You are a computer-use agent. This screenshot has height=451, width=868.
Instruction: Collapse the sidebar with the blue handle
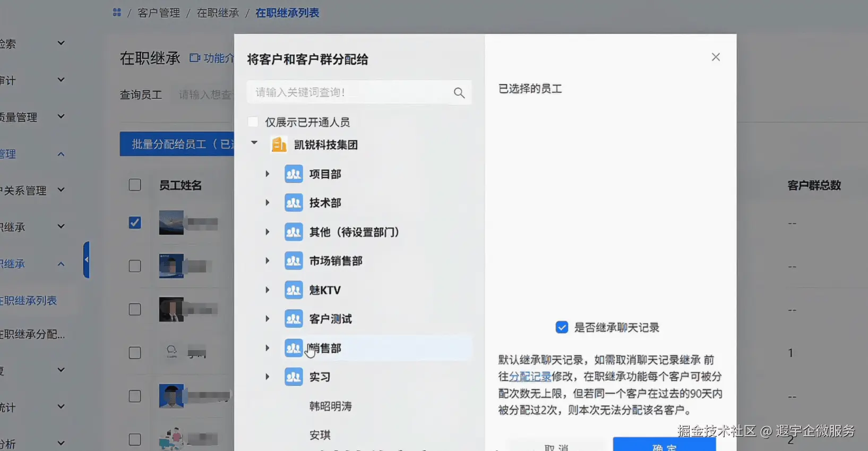pyautogui.click(x=87, y=260)
